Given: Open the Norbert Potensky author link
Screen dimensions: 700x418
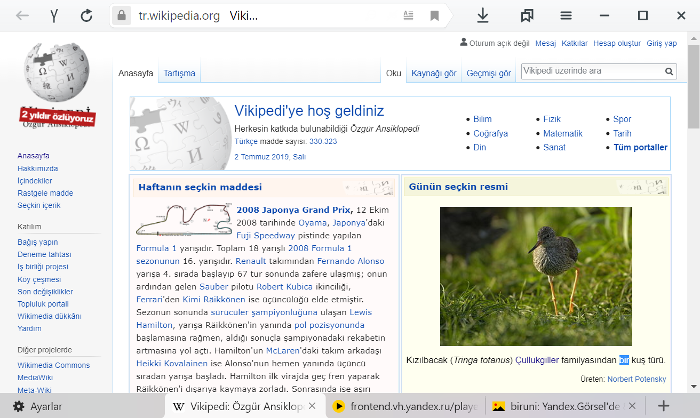Looking at the screenshot, I should [x=637, y=379].
